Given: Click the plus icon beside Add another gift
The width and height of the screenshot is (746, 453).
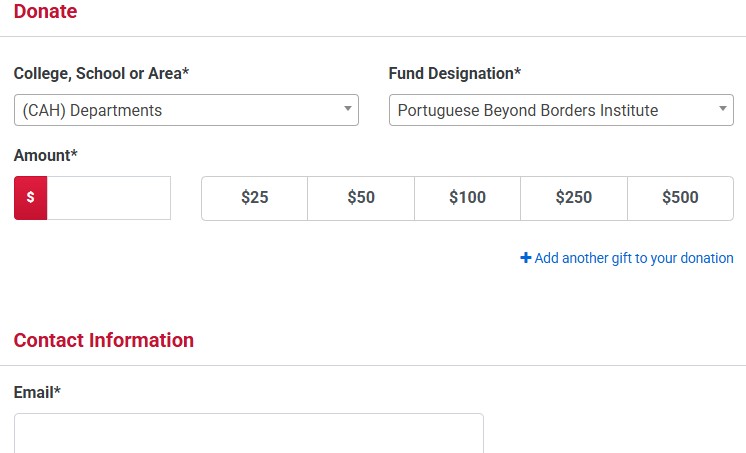Looking at the screenshot, I should 526,258.
